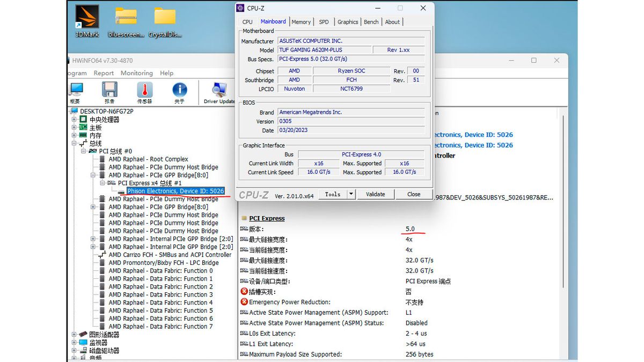Click red X icon beside Emergency Power Reduction

point(244,302)
